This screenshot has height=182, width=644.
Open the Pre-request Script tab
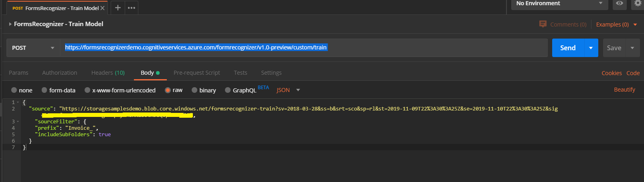coord(196,73)
